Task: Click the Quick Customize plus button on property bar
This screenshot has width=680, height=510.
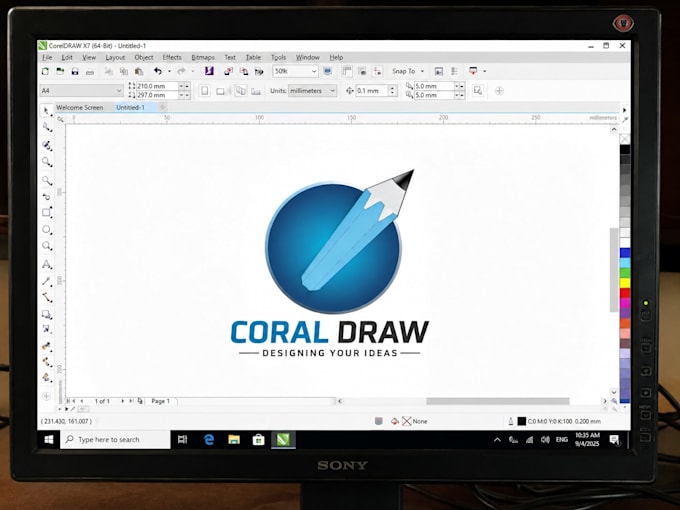Action: pyautogui.click(x=499, y=91)
